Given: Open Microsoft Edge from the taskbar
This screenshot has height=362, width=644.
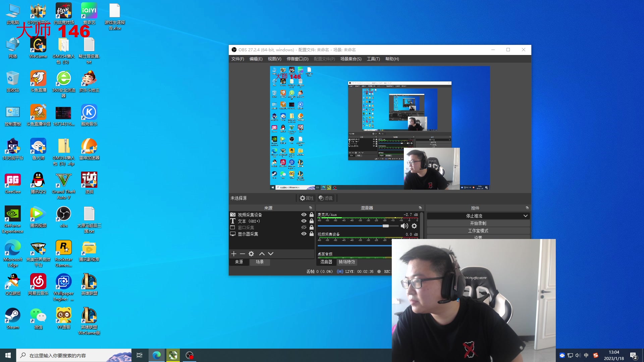Looking at the screenshot, I should (x=156, y=355).
